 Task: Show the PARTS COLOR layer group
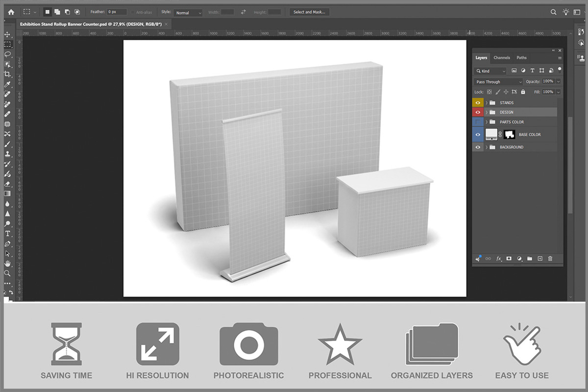[x=478, y=122]
